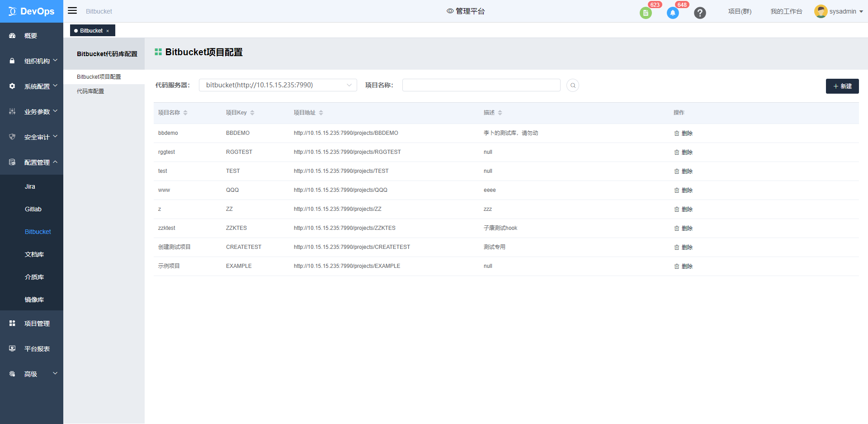This screenshot has width=868, height=424.
Task: Delete the zzktest project row
Action: [683, 228]
